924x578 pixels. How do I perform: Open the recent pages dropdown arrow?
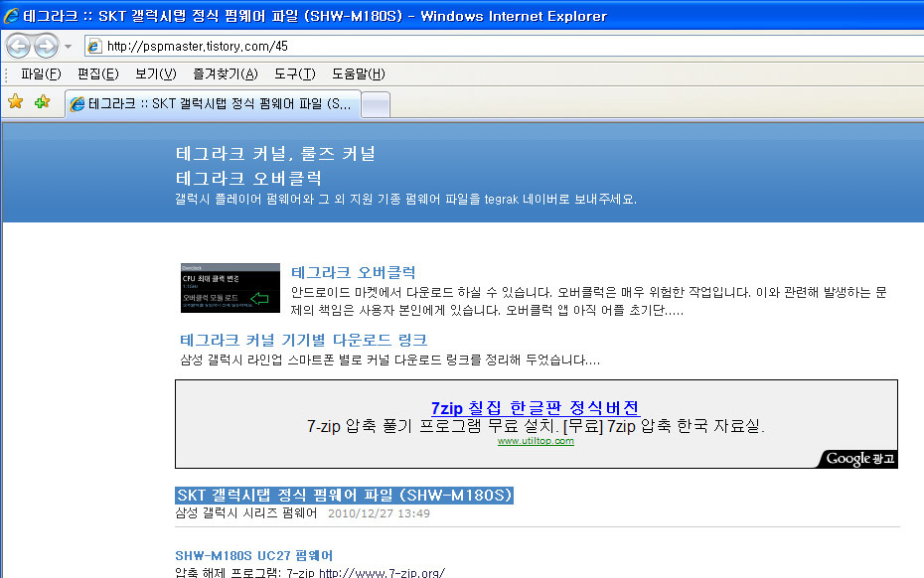69,47
